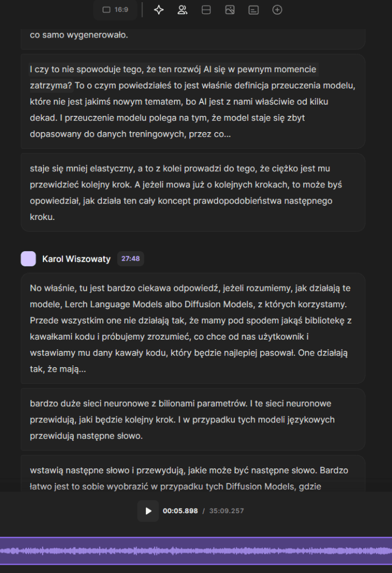Select the paragraph starting 'staje się mniej elastyczny'
The height and width of the screenshot is (573, 392).
193,192
